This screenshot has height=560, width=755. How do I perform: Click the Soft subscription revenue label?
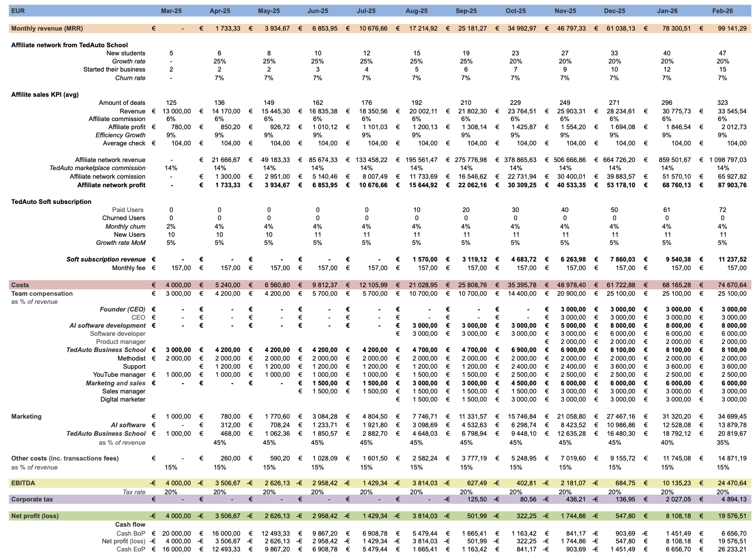point(106,259)
